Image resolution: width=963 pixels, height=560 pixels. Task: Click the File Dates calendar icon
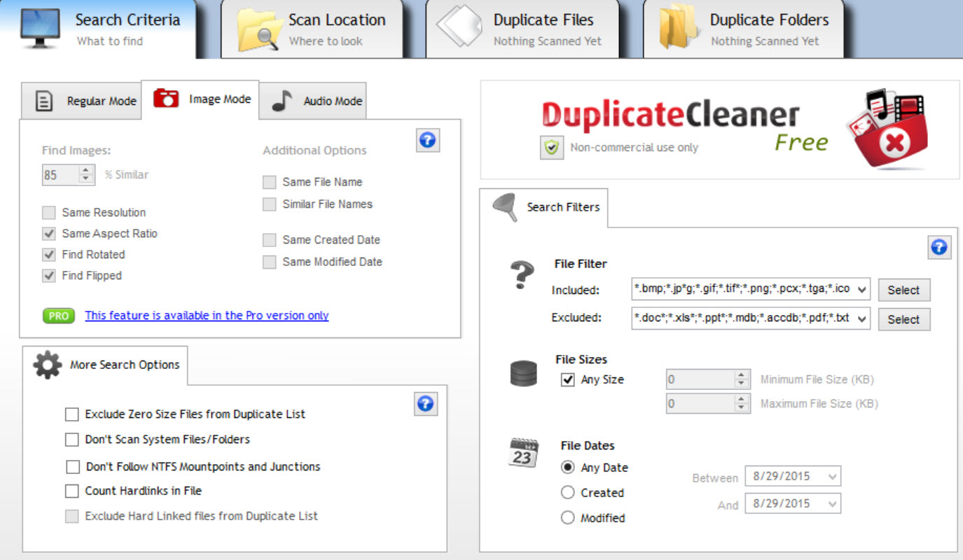pyautogui.click(x=522, y=453)
